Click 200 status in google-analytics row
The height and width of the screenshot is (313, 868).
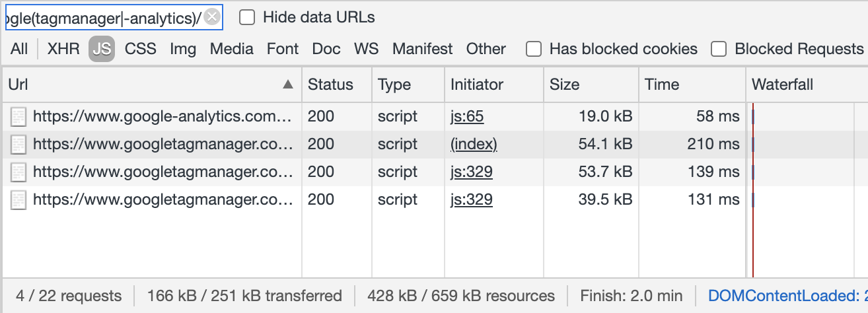pos(337,117)
